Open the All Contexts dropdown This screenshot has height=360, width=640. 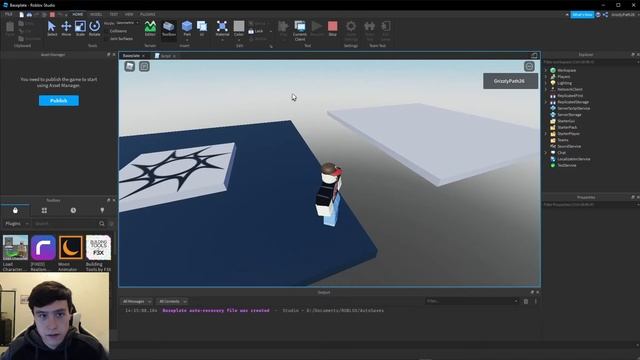(172, 301)
